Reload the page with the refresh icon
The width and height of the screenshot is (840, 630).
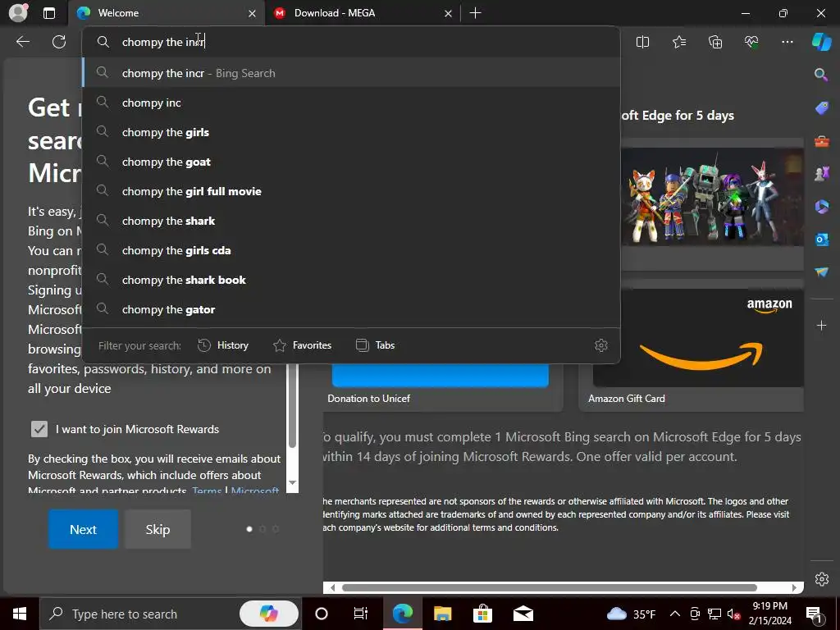[x=59, y=42]
